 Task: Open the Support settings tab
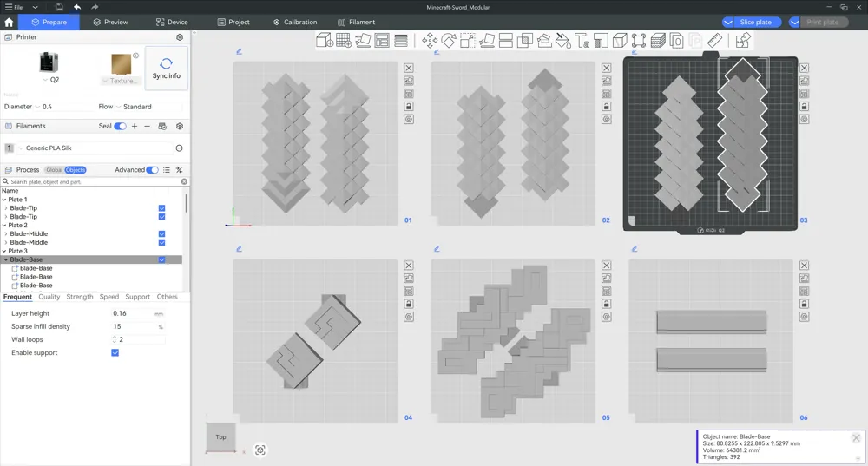(x=137, y=297)
